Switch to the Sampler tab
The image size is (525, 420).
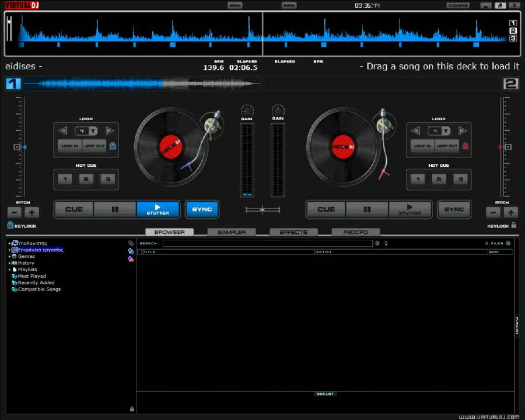[x=232, y=232]
